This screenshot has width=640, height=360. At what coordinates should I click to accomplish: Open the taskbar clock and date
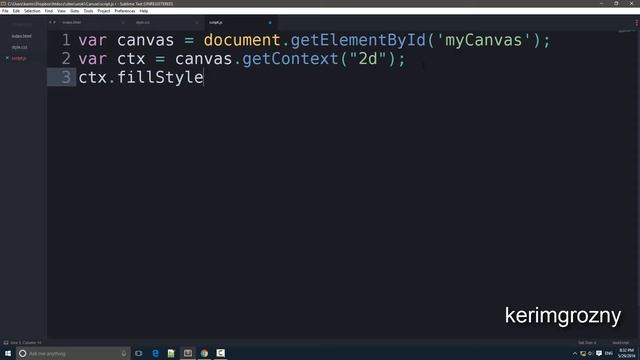tap(626, 353)
